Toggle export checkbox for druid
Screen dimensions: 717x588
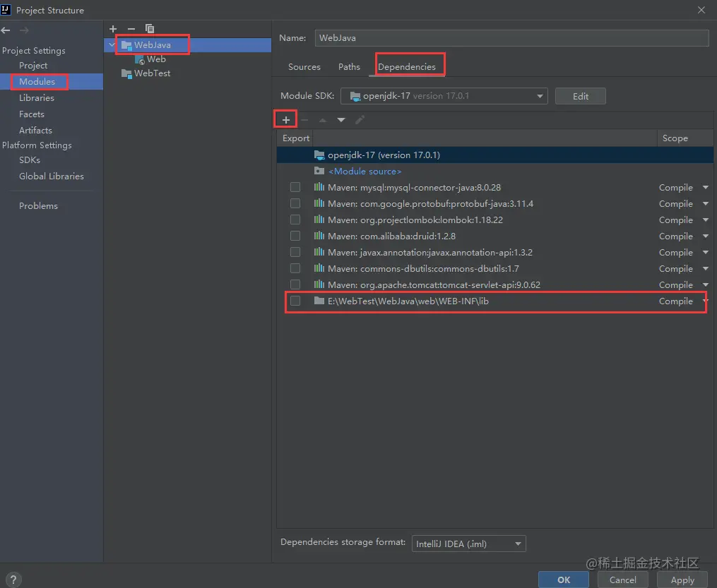(x=295, y=236)
